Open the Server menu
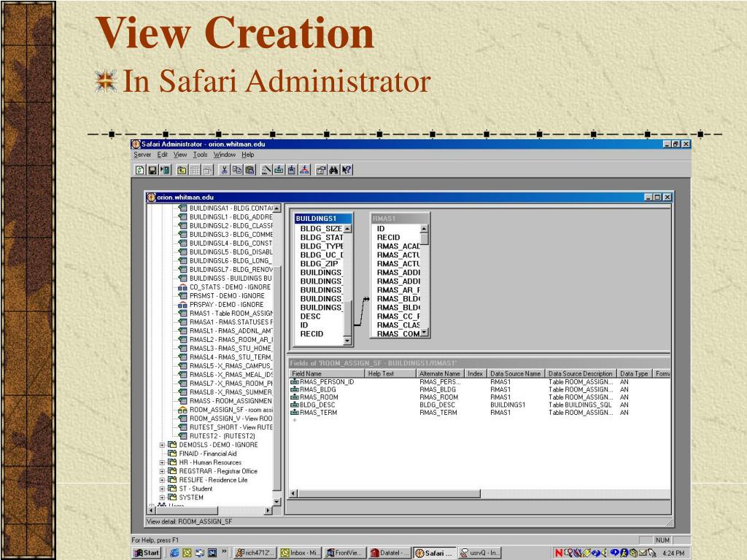Viewport: 747px width, 560px height. tap(142, 155)
